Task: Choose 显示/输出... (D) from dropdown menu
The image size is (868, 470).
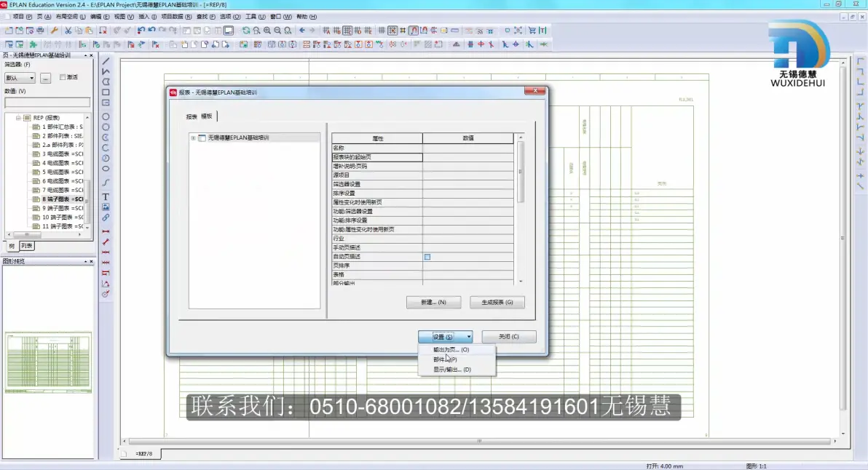Action: click(x=457, y=370)
